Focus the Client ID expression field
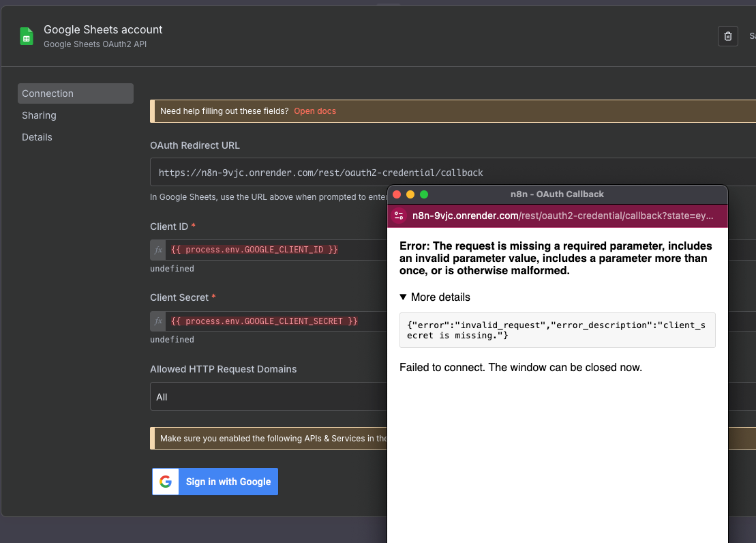The image size is (756, 543). pyautogui.click(x=273, y=250)
